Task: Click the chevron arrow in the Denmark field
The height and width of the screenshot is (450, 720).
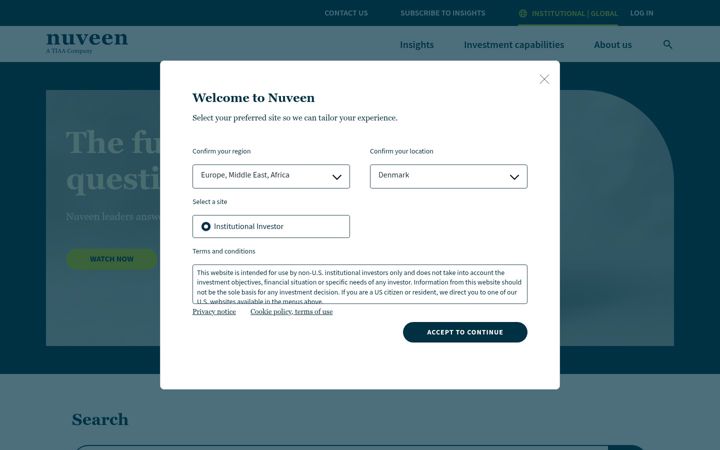Action: coord(514,177)
